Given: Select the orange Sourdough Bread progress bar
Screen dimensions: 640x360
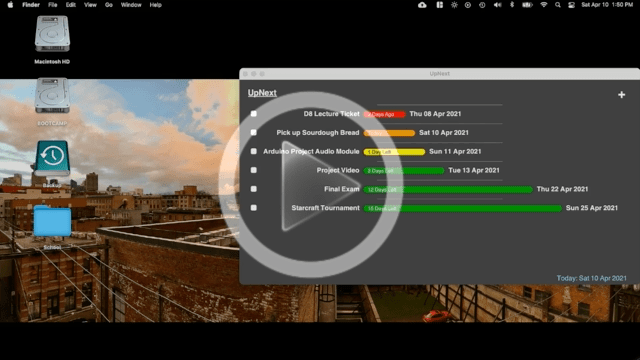Looking at the screenshot, I should tap(389, 133).
